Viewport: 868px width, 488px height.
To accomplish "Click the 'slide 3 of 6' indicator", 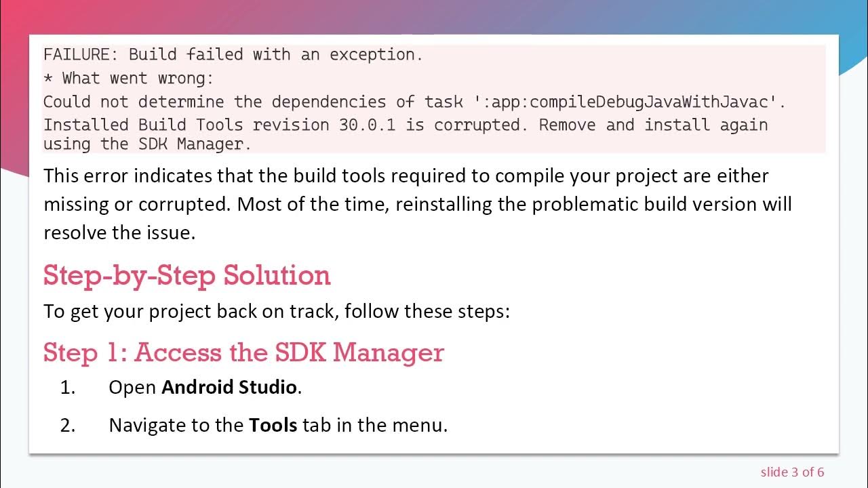I will 792,472.
